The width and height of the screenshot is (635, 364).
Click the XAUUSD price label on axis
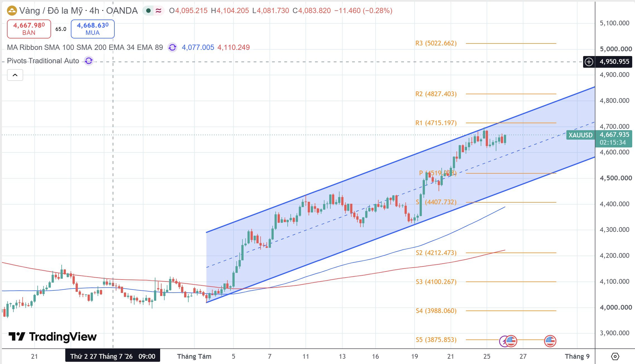(581, 135)
